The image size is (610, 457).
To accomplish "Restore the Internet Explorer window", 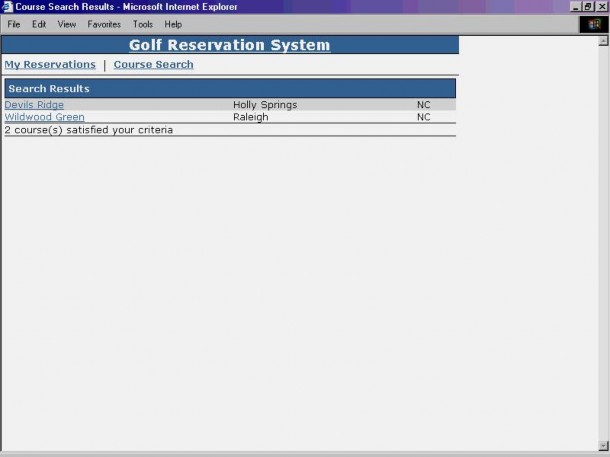I will tap(588, 7).
